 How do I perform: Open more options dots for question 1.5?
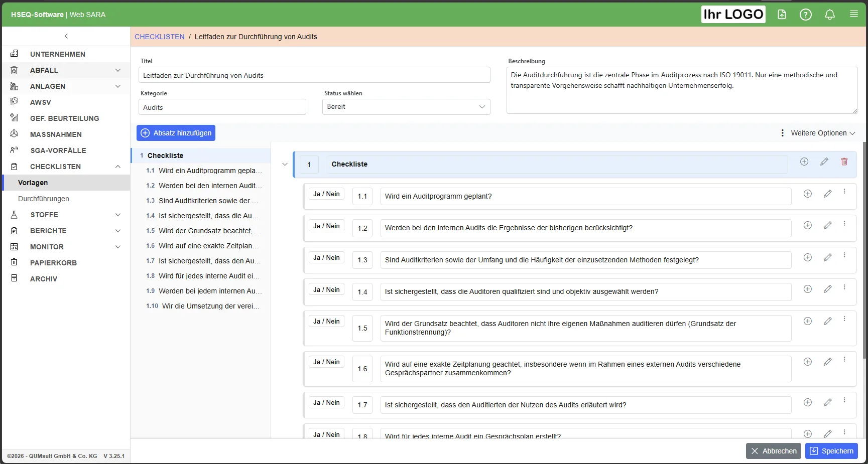point(844,319)
